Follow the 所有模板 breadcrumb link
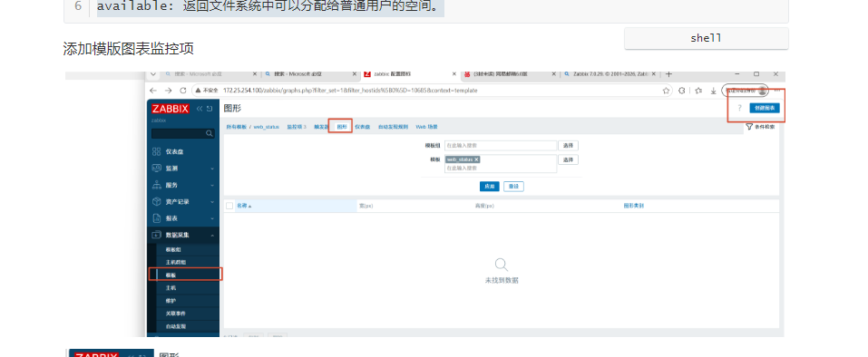The height and width of the screenshot is (357, 868). [x=237, y=127]
